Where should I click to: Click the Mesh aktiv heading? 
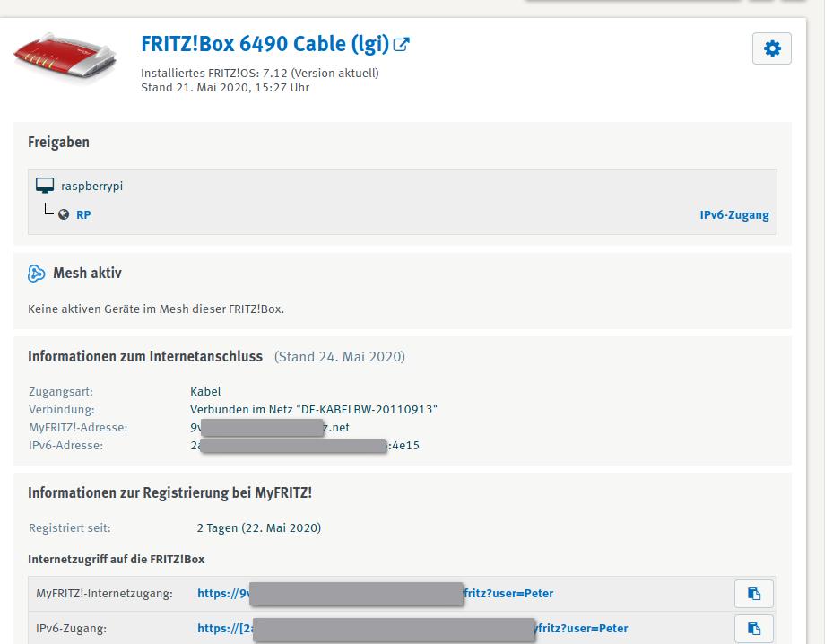pyautogui.click(x=87, y=274)
